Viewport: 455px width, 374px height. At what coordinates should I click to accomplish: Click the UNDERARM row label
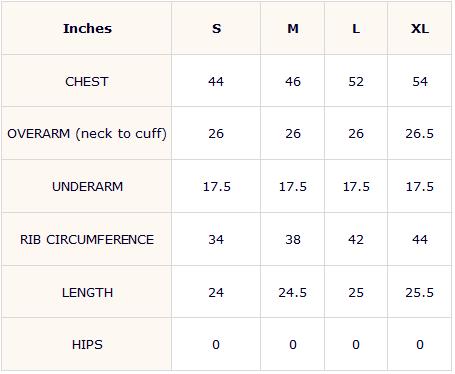[x=87, y=186]
